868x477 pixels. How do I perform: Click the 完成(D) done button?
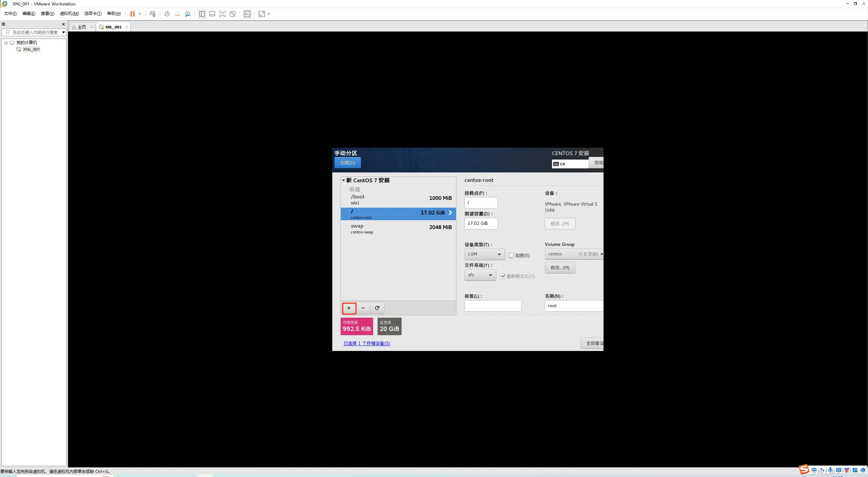348,163
